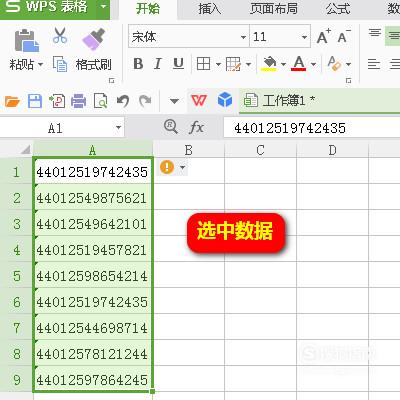400x400 pixels.
Task: Switch to the 公式 ribbon tab
Action: (x=338, y=9)
